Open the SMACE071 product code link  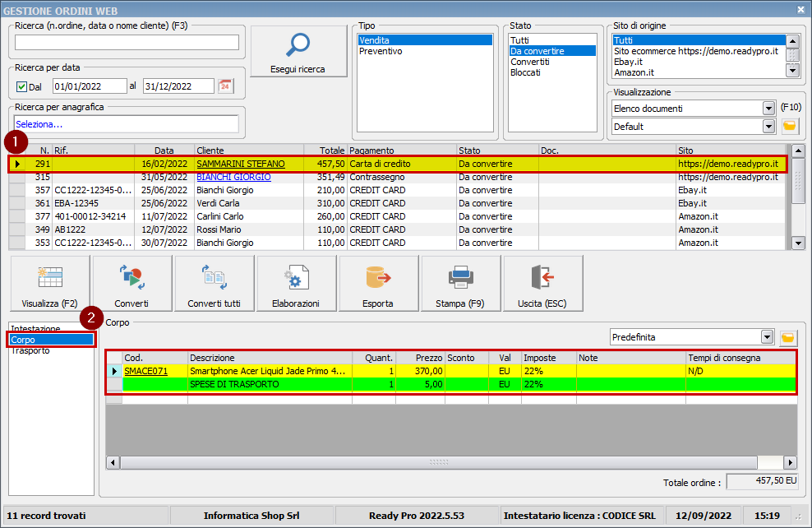(145, 371)
